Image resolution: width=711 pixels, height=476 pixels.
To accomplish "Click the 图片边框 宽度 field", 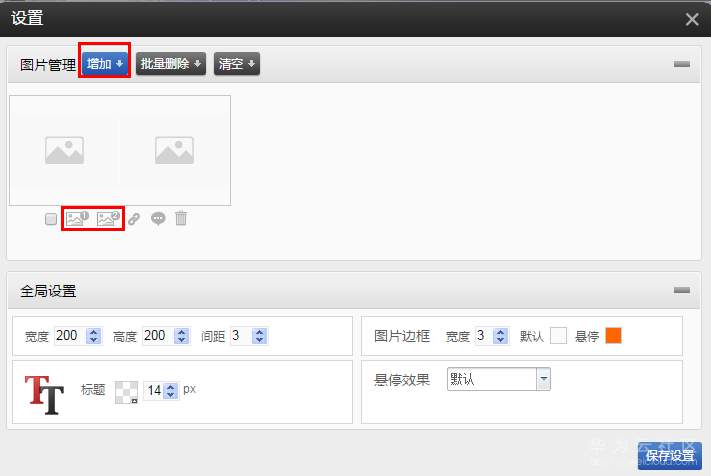I will [x=483, y=336].
